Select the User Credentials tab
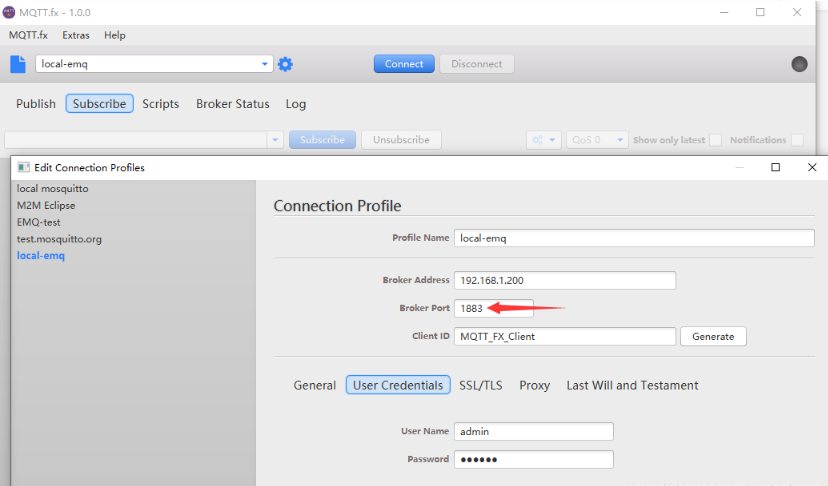Screen dimensions: 828x486 coord(398,385)
